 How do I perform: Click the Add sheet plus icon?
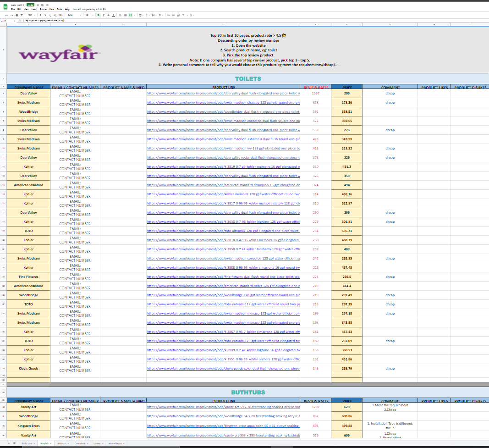click(x=9, y=443)
